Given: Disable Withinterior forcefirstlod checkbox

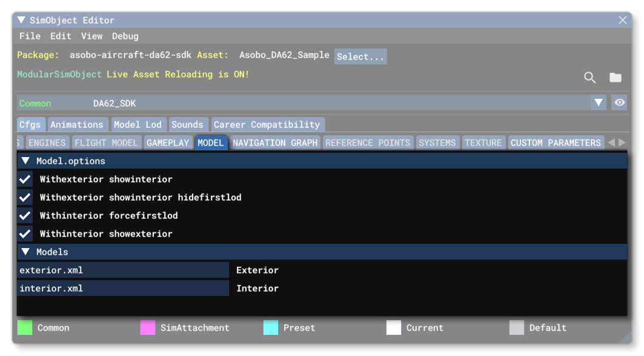Looking at the screenshot, I should pyautogui.click(x=25, y=215).
